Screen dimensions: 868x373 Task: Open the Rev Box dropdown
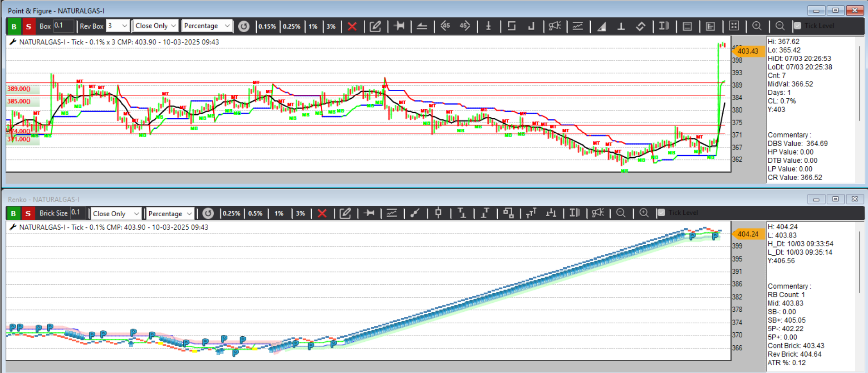coord(118,26)
